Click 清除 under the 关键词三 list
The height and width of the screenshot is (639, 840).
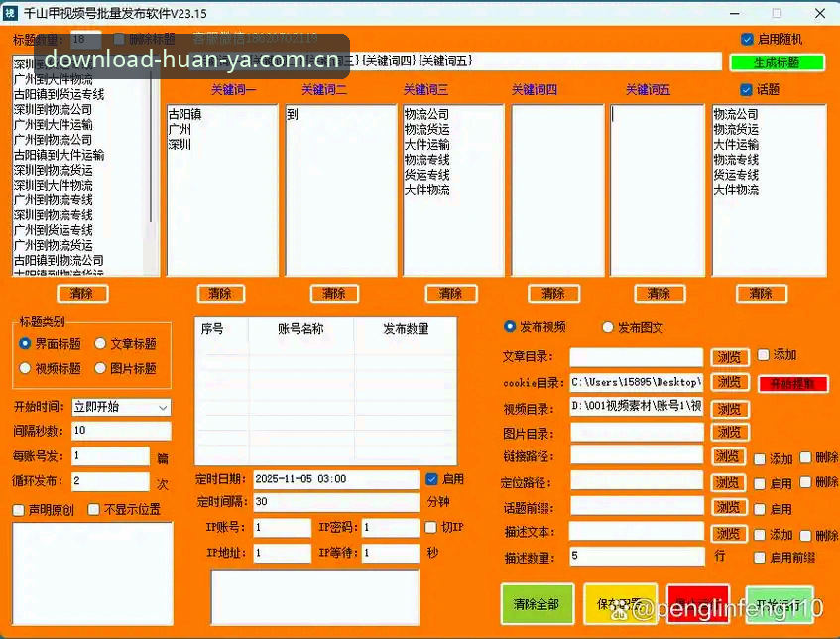pyautogui.click(x=450, y=294)
